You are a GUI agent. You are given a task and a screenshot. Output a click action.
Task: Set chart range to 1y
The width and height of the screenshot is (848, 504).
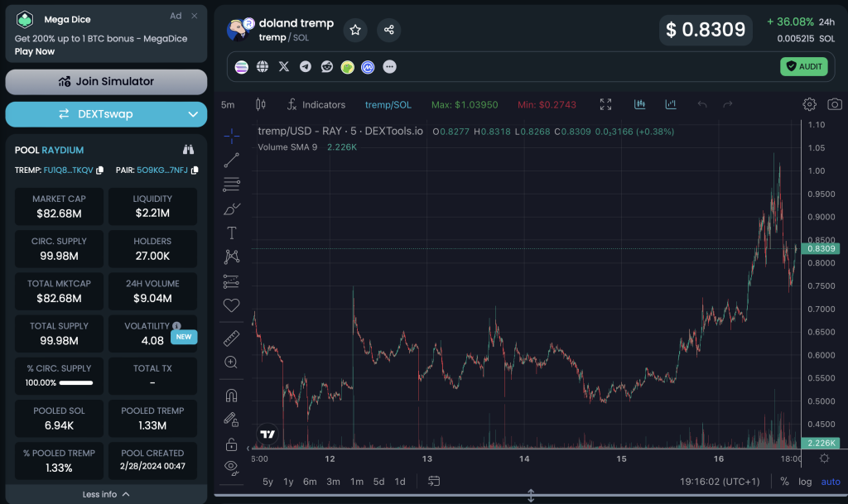pyautogui.click(x=288, y=482)
